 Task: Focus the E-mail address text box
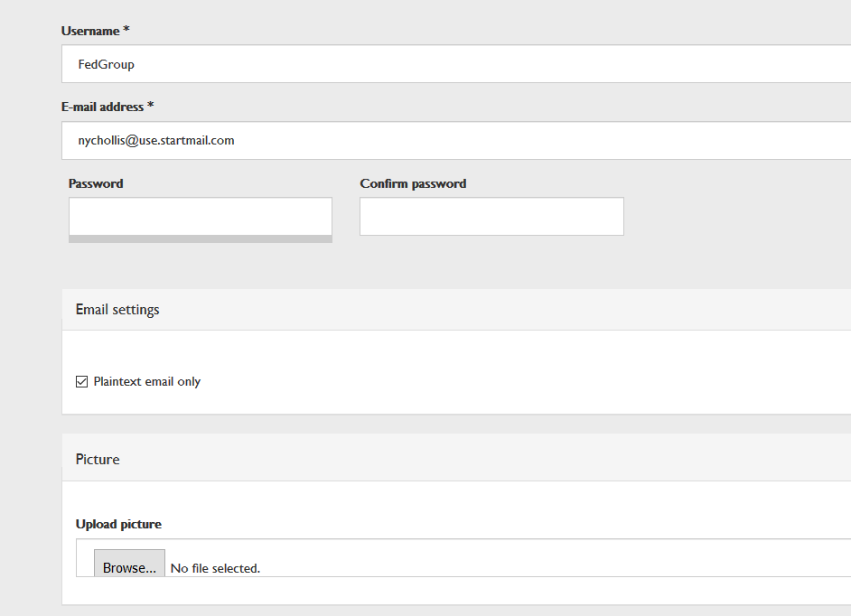(x=452, y=141)
